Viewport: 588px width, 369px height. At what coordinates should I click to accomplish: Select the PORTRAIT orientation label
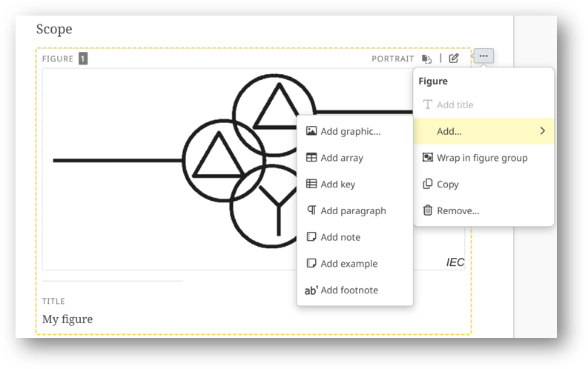point(393,59)
